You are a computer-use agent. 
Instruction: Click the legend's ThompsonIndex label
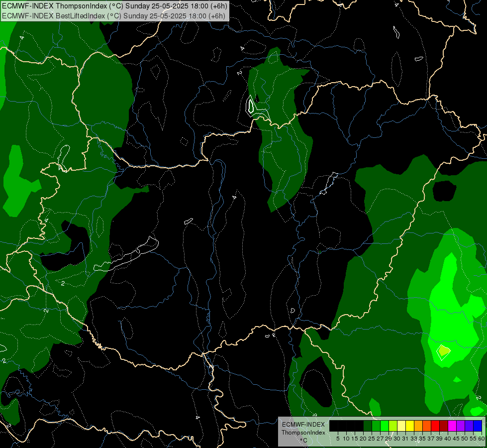click(x=303, y=433)
